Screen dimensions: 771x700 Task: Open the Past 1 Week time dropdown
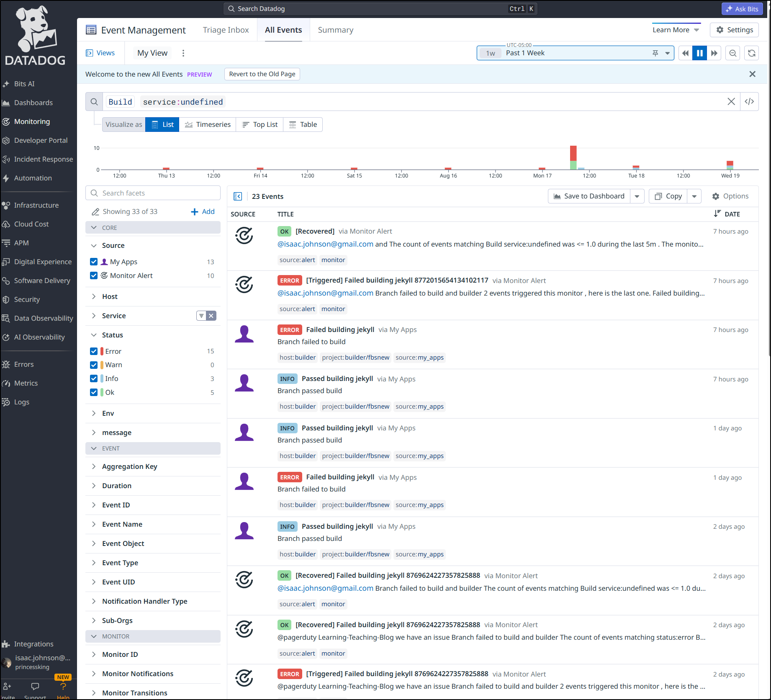[667, 53]
